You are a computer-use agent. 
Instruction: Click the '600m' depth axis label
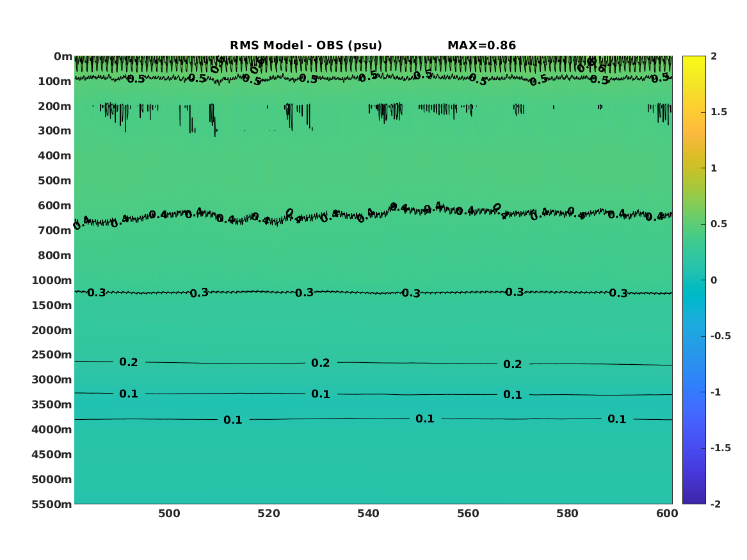coord(55,205)
